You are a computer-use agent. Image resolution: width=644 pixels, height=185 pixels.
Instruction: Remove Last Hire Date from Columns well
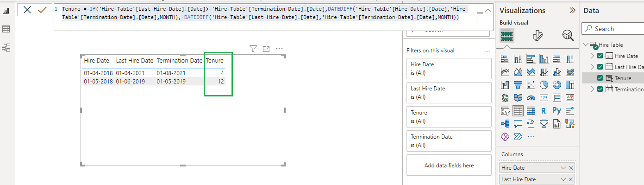point(571,179)
